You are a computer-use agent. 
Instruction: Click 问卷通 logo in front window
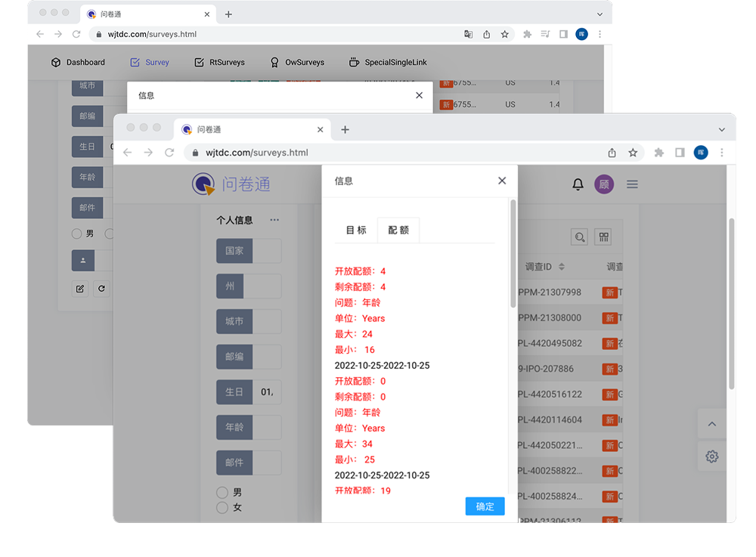click(x=231, y=184)
